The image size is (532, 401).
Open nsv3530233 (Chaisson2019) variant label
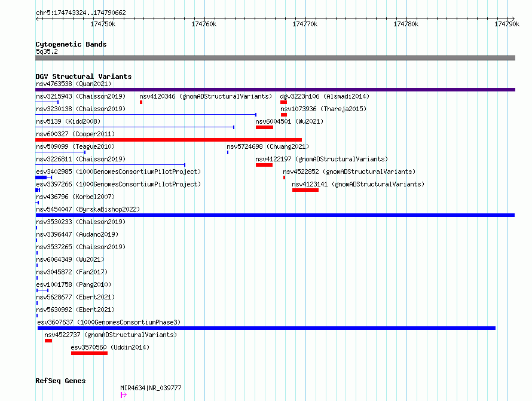tap(81, 222)
